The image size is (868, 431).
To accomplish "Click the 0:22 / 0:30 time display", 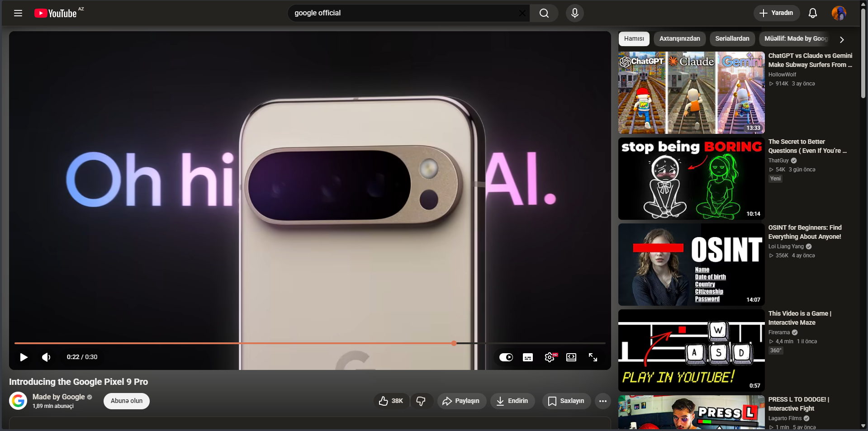I will (x=82, y=357).
